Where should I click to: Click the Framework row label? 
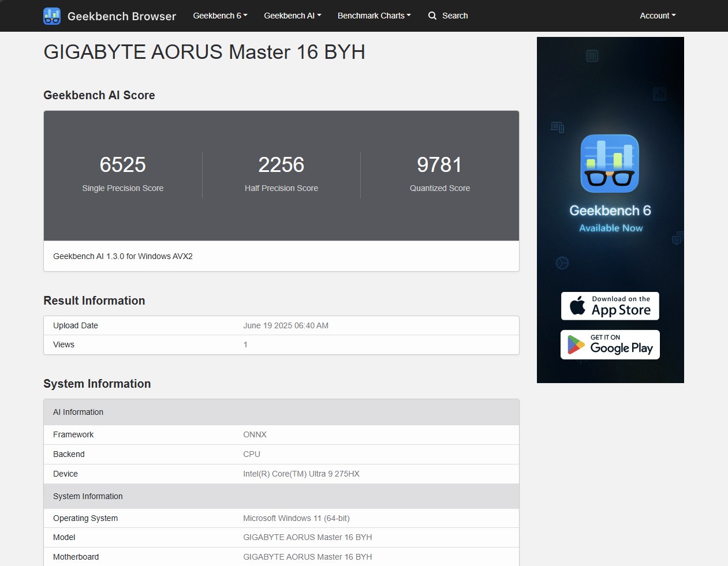coord(73,434)
